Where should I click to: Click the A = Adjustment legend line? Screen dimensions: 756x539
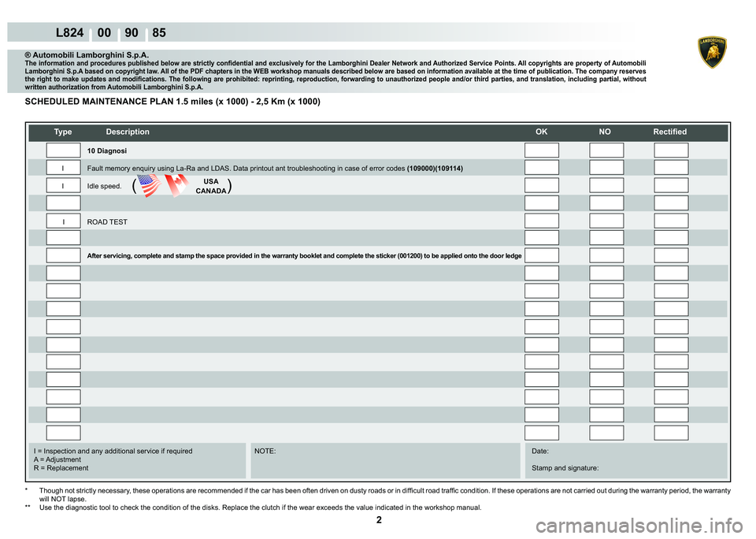(x=57, y=459)
